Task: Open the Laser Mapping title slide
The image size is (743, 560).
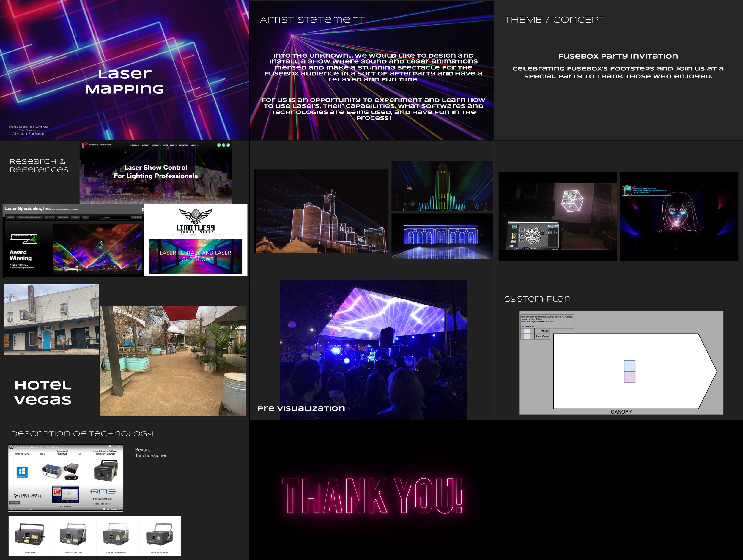Action: click(x=124, y=70)
